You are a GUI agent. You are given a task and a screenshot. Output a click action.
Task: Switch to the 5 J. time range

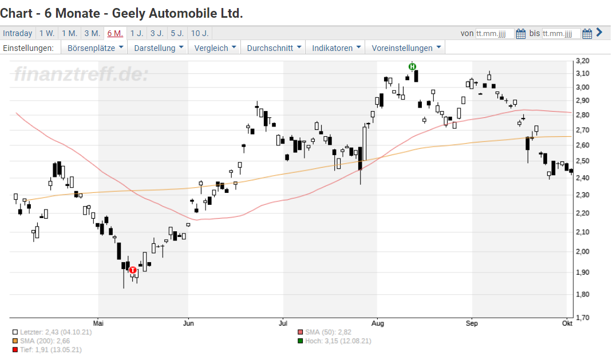[x=177, y=33]
